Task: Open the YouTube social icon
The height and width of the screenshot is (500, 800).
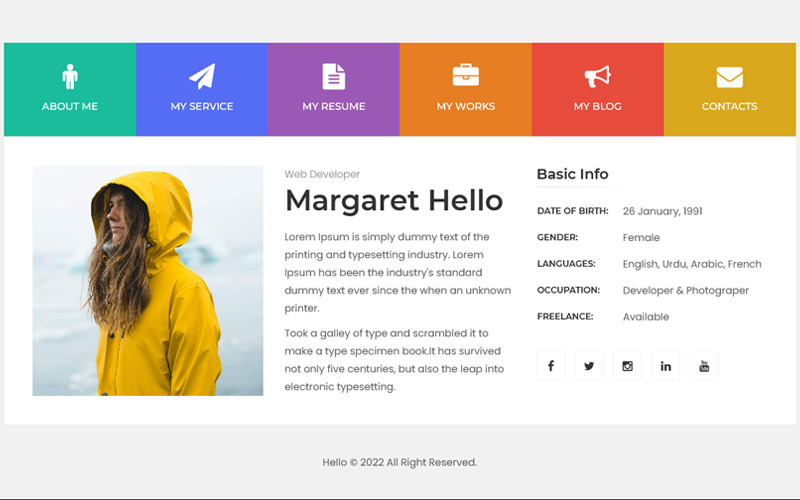Action: [x=704, y=366]
